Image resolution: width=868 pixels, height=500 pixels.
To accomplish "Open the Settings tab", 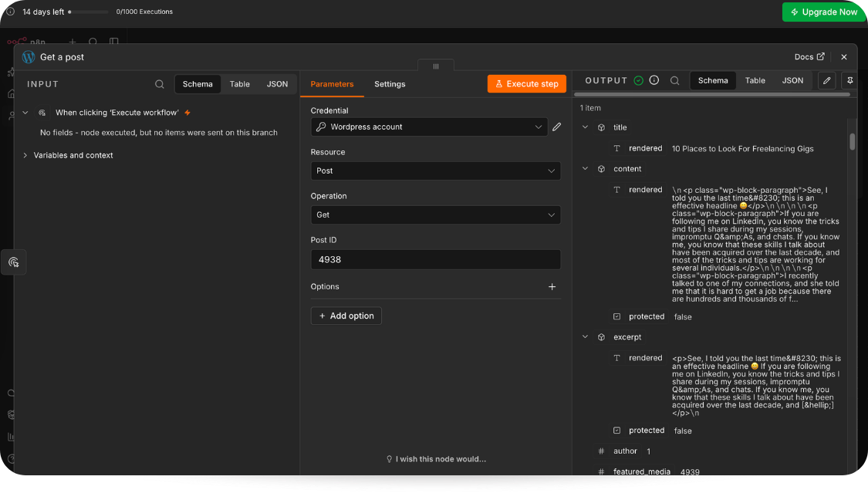I will [x=390, y=84].
